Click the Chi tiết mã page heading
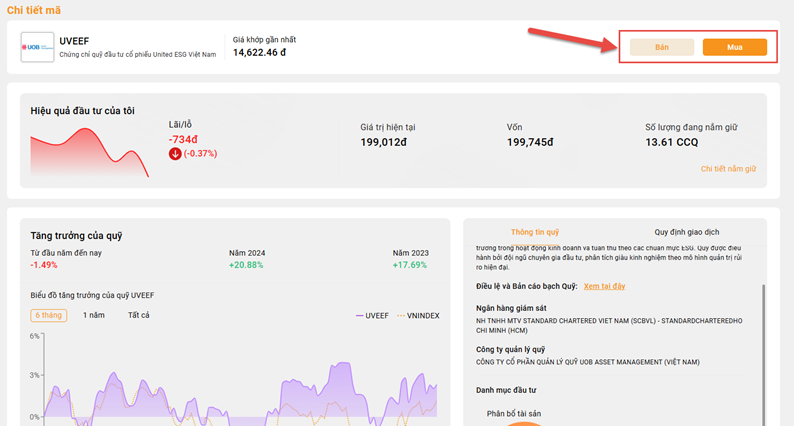 pyautogui.click(x=34, y=10)
